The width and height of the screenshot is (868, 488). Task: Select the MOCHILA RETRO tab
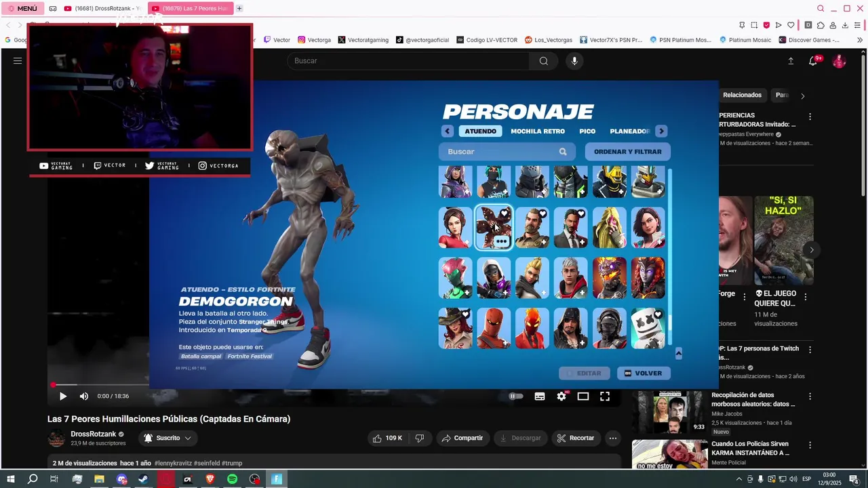click(x=538, y=131)
